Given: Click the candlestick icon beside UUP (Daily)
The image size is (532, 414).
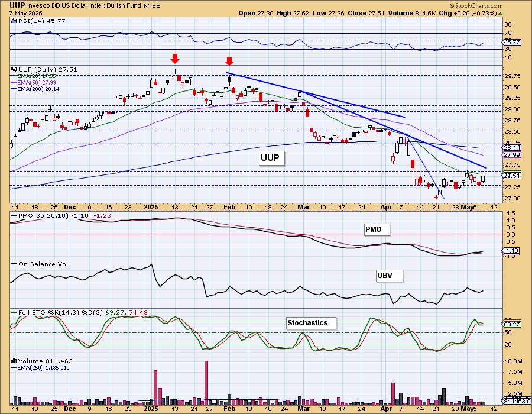Looking at the screenshot, I should [x=14, y=69].
